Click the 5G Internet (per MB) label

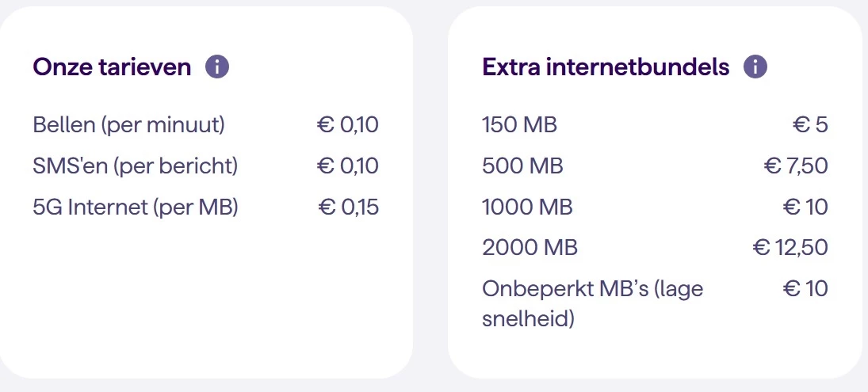click(x=136, y=207)
